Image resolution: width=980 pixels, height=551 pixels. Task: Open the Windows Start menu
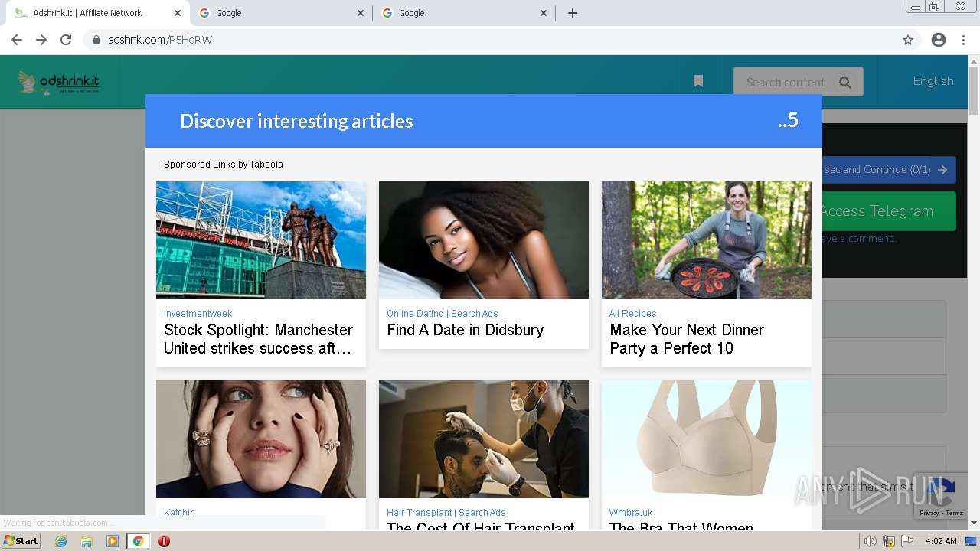[21, 541]
